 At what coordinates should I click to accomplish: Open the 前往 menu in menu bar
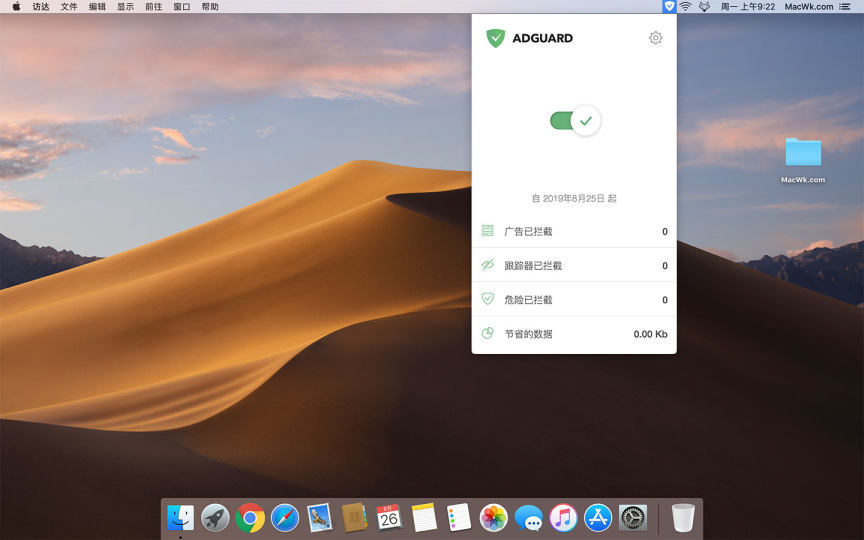tap(153, 6)
